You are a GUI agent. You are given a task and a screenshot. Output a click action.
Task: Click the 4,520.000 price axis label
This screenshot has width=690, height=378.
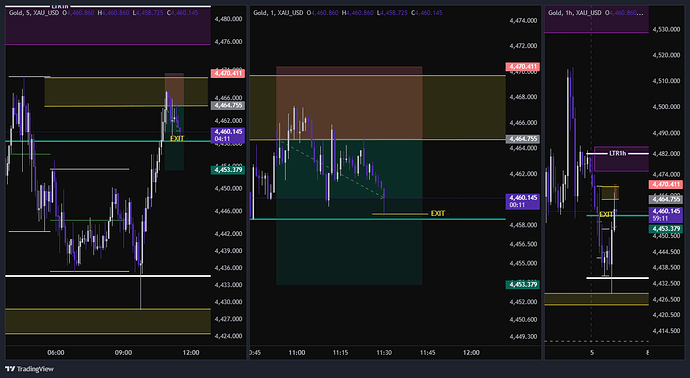coord(666,55)
